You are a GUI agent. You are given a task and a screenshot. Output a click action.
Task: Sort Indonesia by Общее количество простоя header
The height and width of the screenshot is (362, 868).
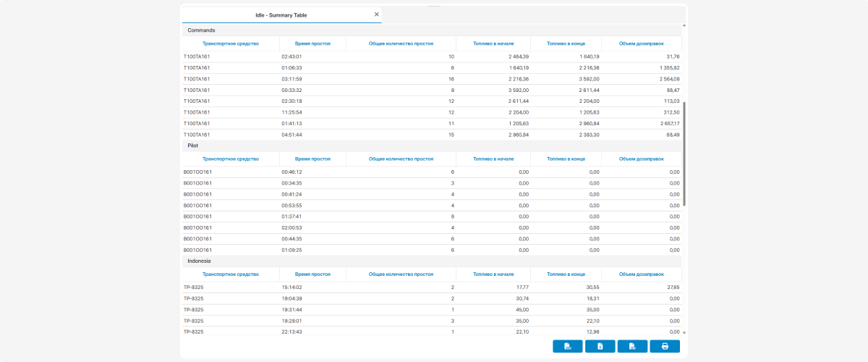pyautogui.click(x=401, y=274)
